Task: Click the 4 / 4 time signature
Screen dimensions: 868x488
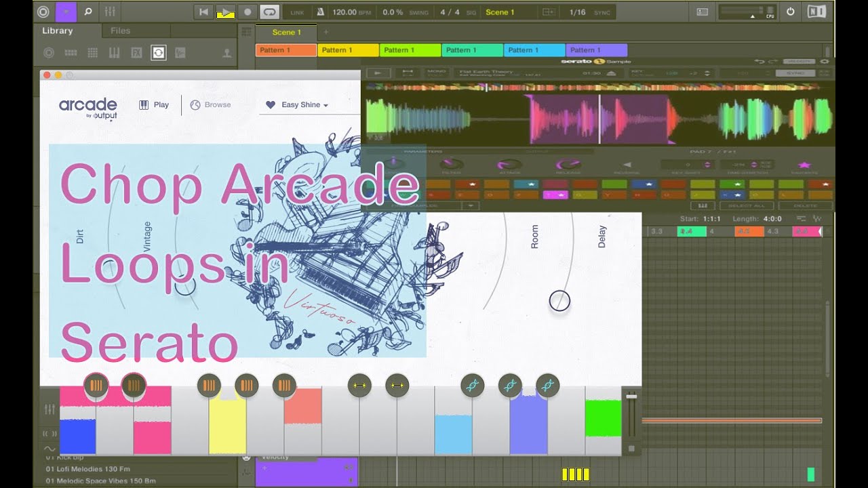Action: click(x=449, y=12)
